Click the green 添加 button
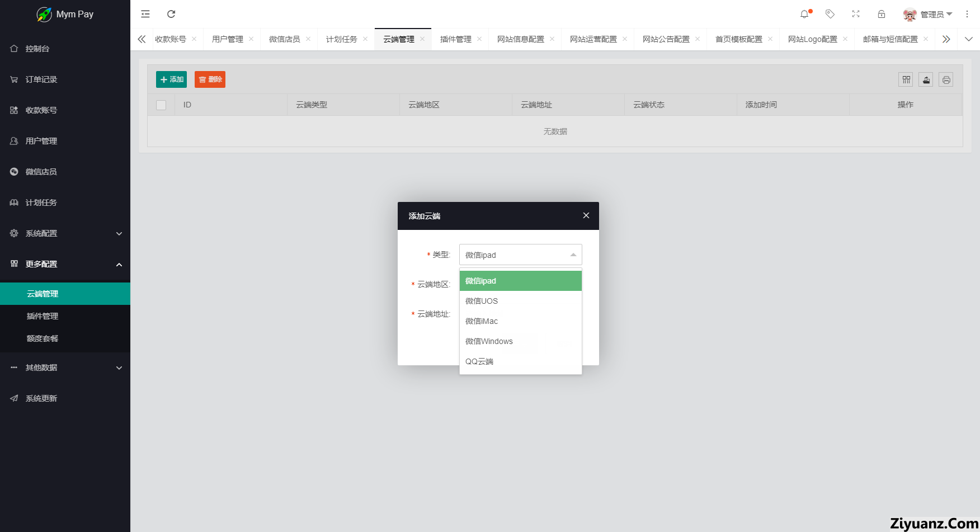Screen dimensions: 980x532 171,79
